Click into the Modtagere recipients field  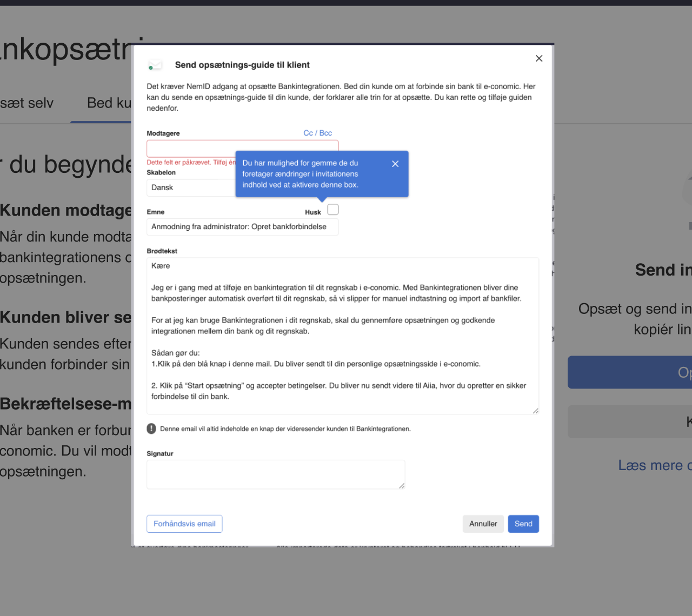(x=242, y=149)
